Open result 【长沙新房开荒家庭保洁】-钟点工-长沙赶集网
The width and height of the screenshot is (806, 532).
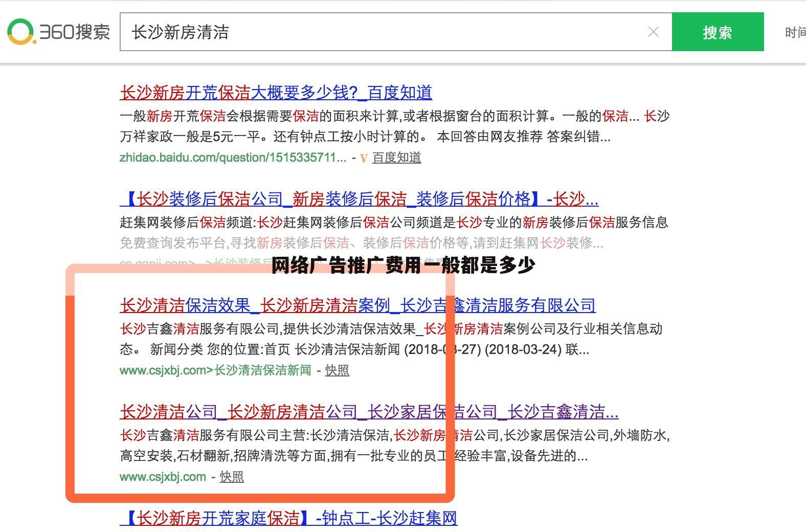[288, 518]
